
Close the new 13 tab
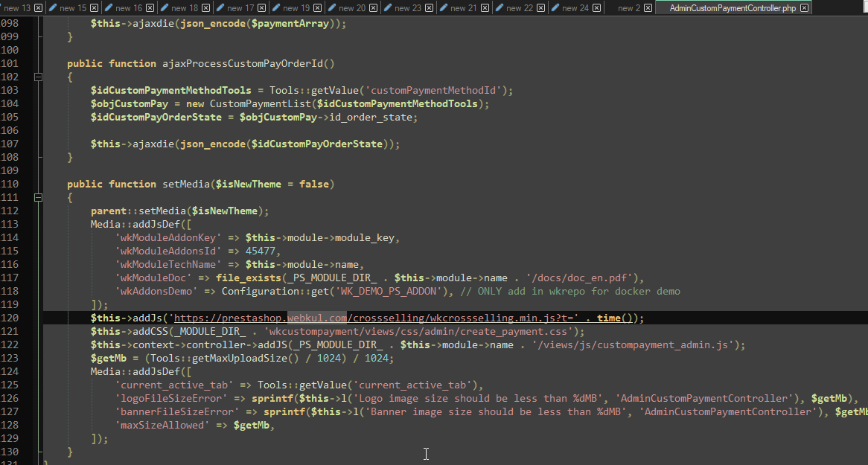coord(38,7)
